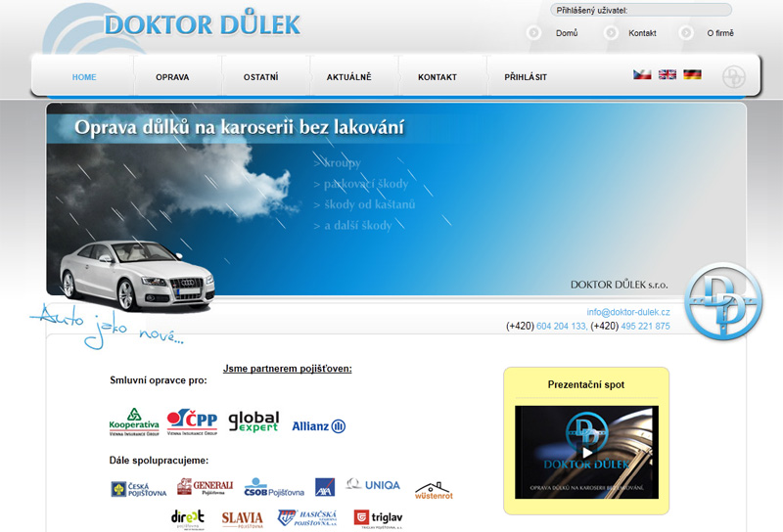783x532 pixels.
Task: Click the Kooperativa insurance logo
Action: click(x=134, y=421)
